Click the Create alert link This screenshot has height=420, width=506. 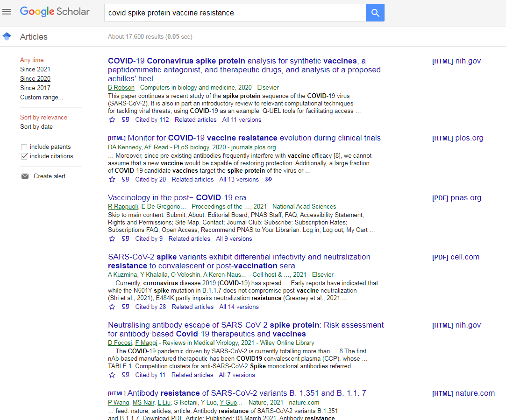50,176
